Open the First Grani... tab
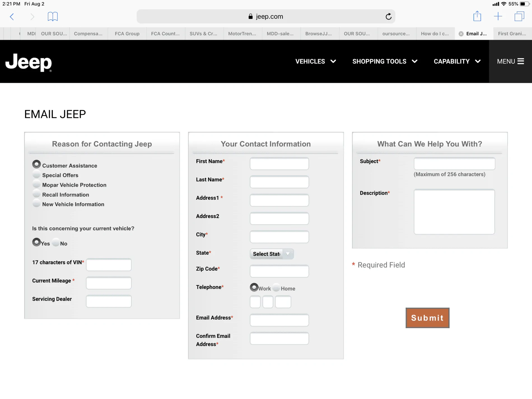The image size is (532, 399). [x=512, y=34]
